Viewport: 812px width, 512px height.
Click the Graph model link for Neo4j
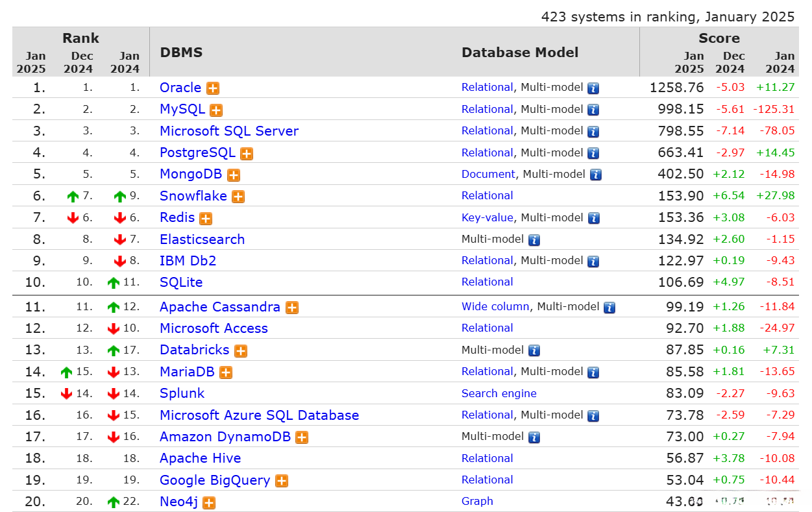[x=478, y=501]
